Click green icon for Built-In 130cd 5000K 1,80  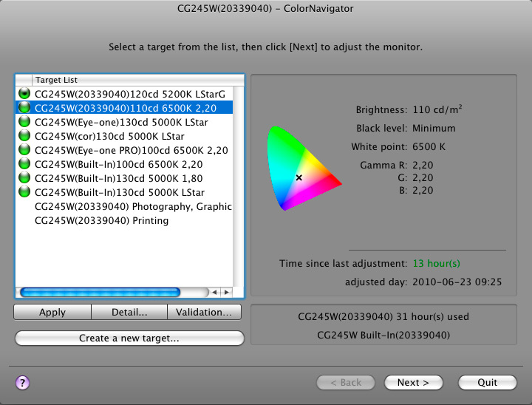click(x=24, y=178)
